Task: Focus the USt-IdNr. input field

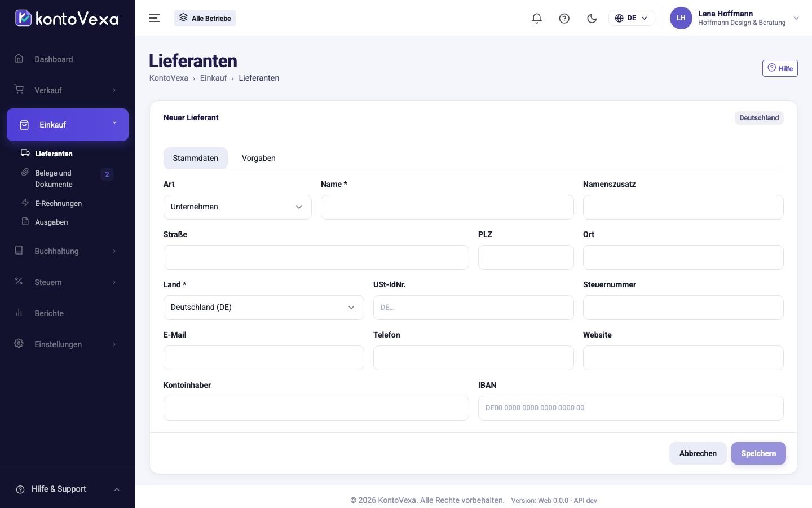Action: point(474,308)
